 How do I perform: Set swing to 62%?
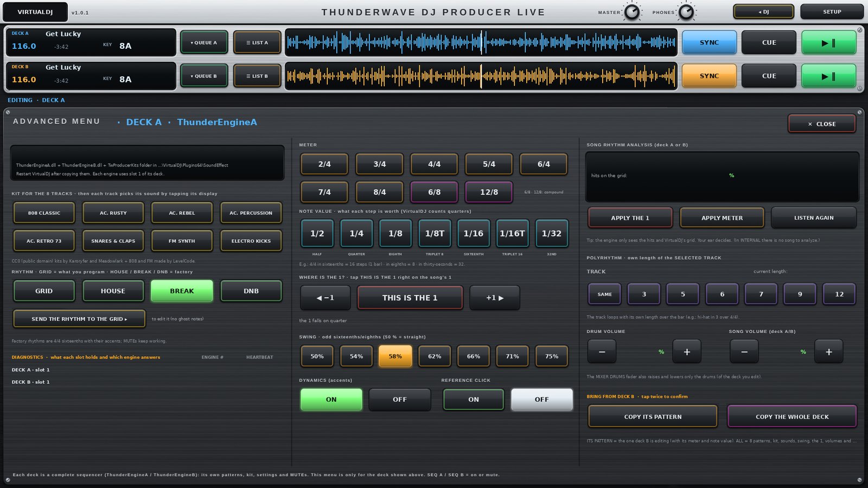(x=435, y=356)
